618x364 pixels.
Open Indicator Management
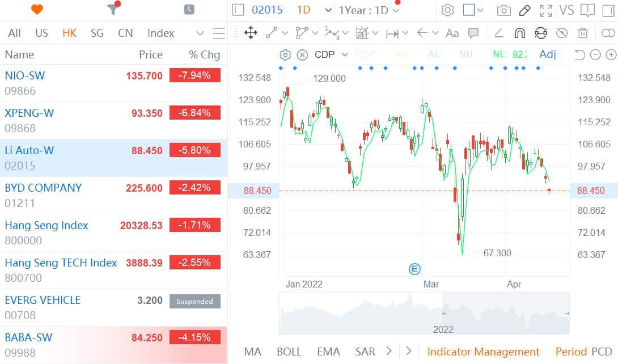click(483, 352)
